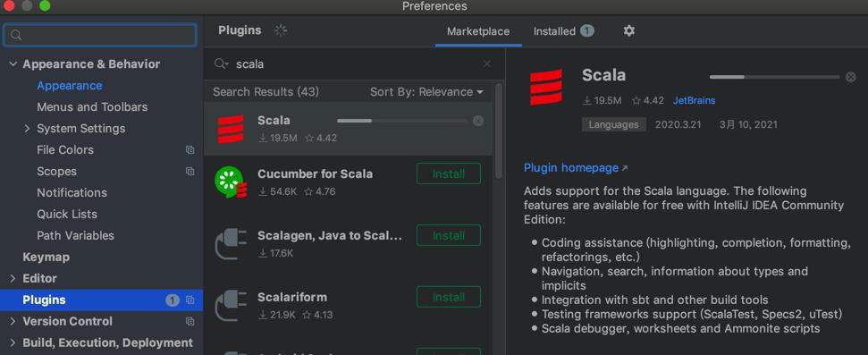Screen dimensions: 868x355
Task: Focus the plugin search field containing scala
Action: pos(354,64)
